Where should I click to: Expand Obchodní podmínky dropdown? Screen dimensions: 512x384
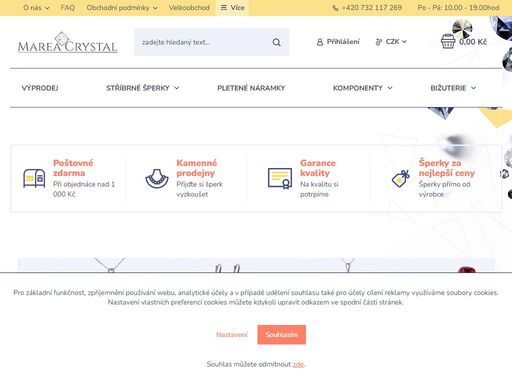pyautogui.click(x=122, y=8)
